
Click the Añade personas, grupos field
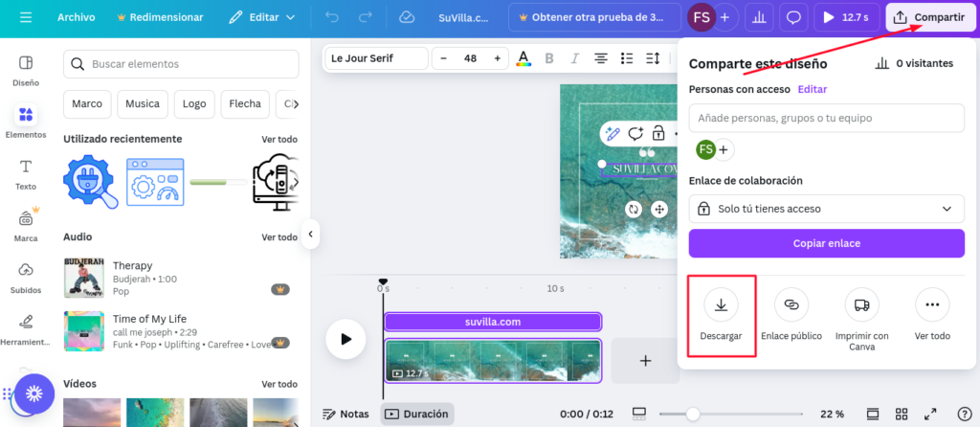826,118
